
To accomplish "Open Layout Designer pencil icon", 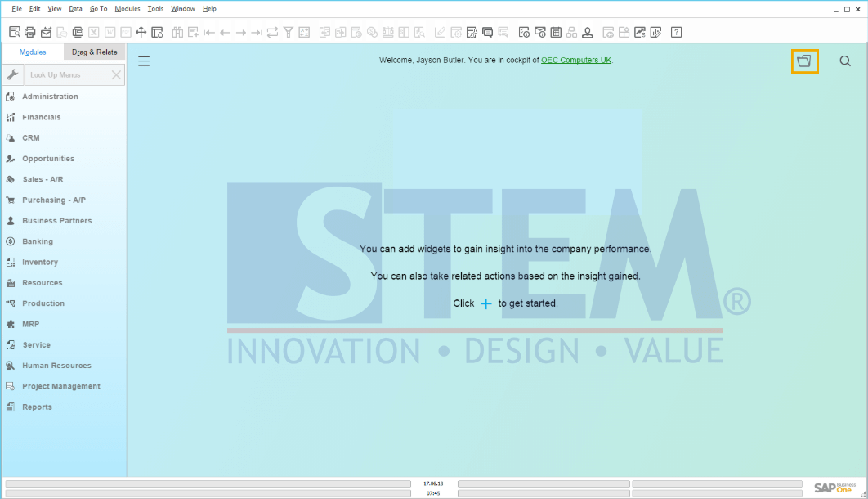I will tap(440, 32).
